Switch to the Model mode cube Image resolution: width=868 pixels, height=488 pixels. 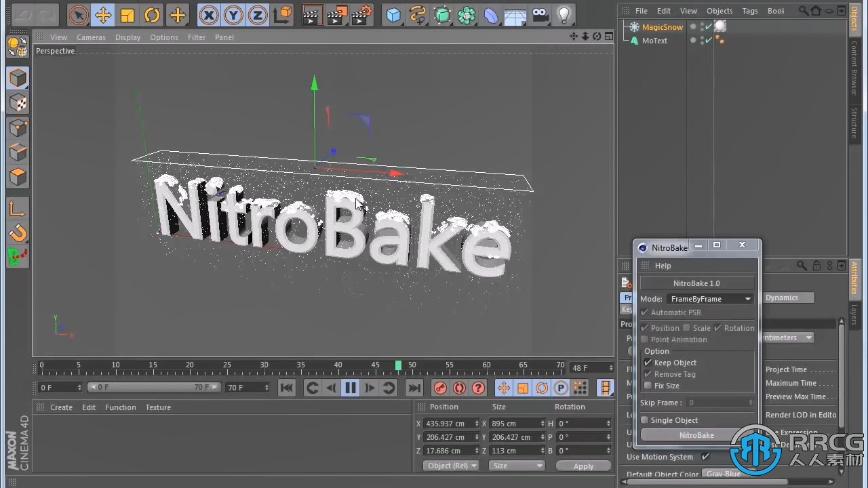(18, 78)
